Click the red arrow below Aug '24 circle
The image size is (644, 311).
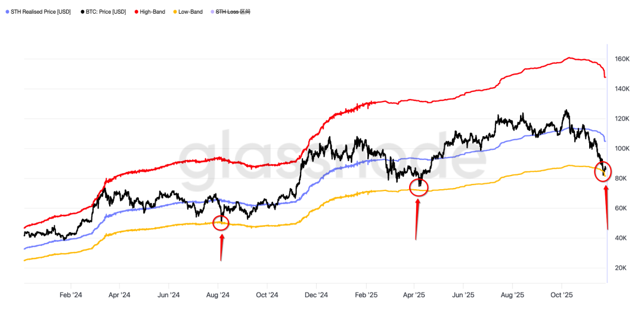(222, 247)
